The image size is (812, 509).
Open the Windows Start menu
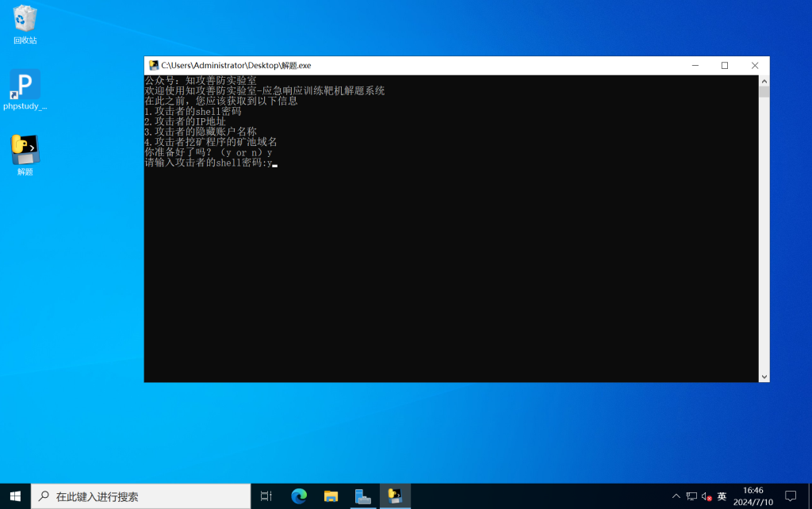(x=15, y=496)
